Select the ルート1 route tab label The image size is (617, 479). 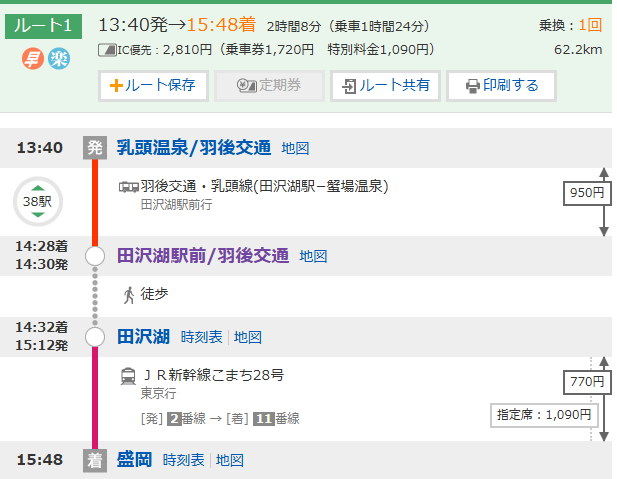click(x=43, y=25)
